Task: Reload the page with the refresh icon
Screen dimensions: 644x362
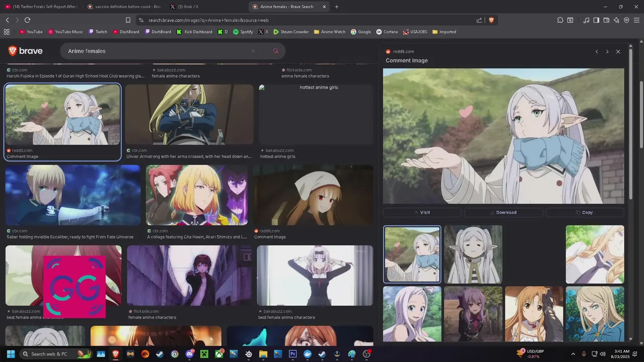Action: click(27, 20)
